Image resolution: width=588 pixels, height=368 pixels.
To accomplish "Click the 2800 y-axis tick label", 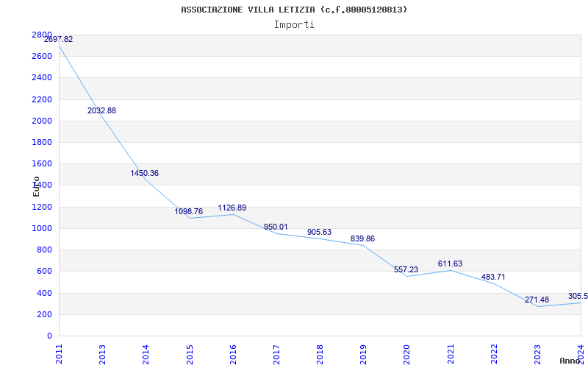I will coord(42,35).
